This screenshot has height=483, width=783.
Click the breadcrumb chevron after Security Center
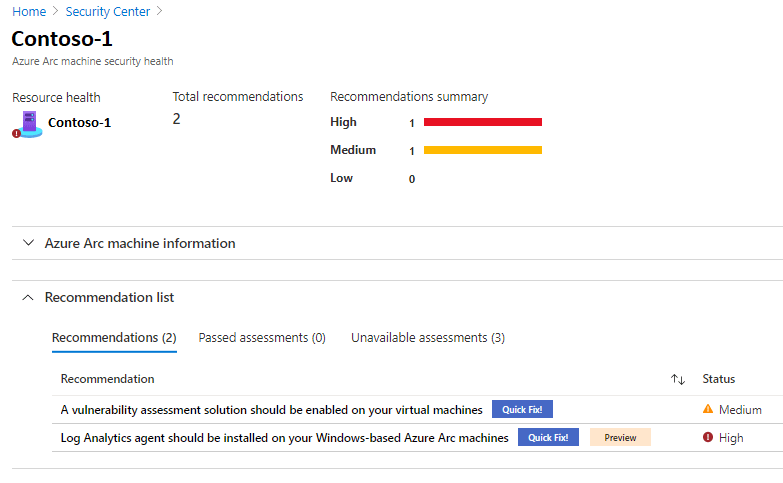tap(159, 11)
